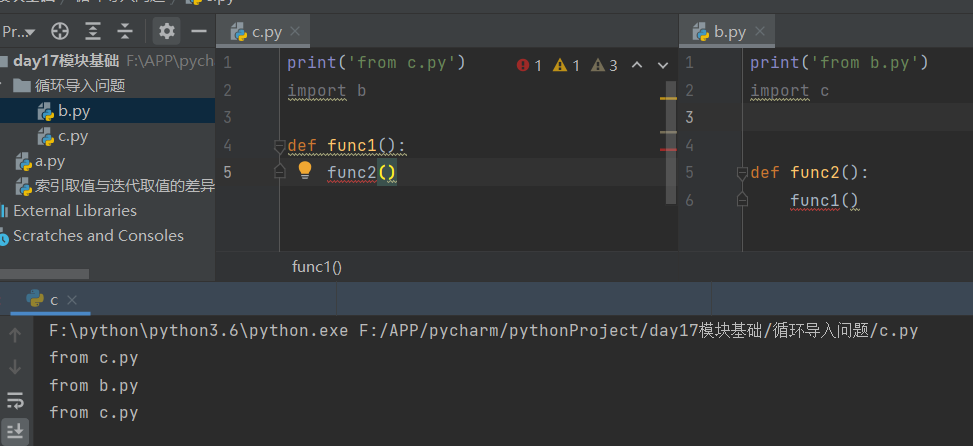The image size is (973, 446).
Task: Open a.py in the project tree
Action: [x=50, y=161]
